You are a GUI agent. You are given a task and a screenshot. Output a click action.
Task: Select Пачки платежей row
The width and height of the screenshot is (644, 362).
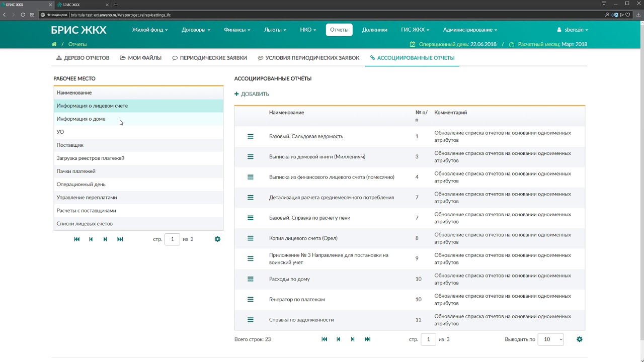pyautogui.click(x=138, y=171)
